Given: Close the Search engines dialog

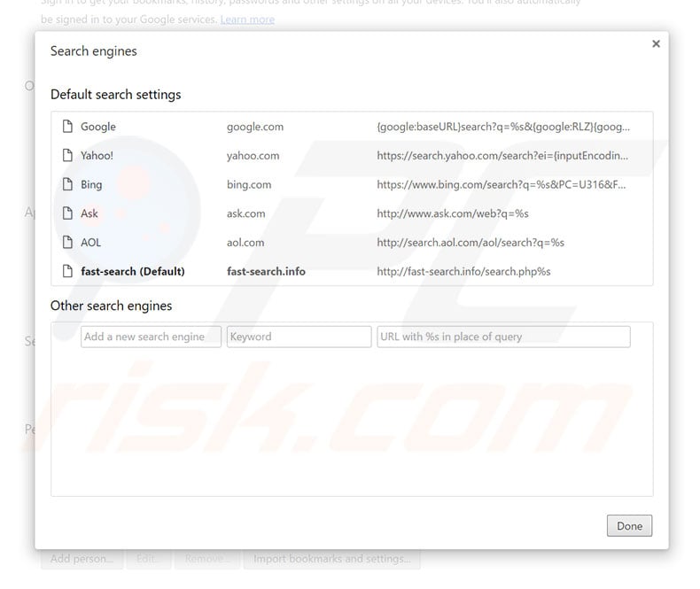Looking at the screenshot, I should (656, 43).
